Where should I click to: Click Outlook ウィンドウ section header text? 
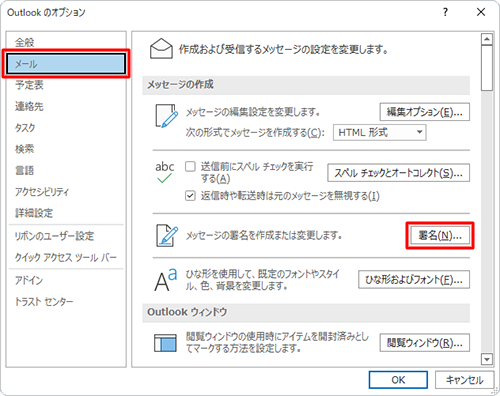[187, 312]
